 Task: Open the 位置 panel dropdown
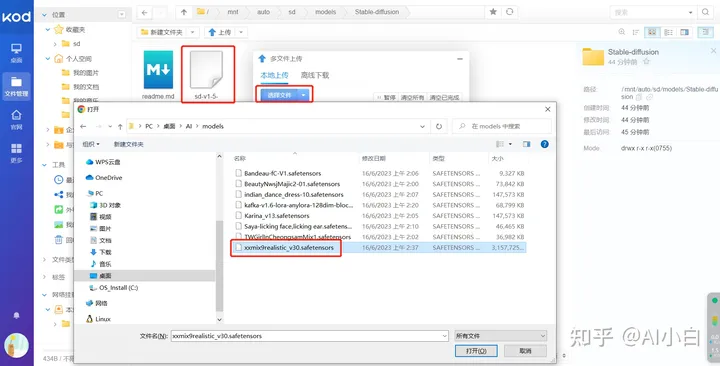click(122, 15)
